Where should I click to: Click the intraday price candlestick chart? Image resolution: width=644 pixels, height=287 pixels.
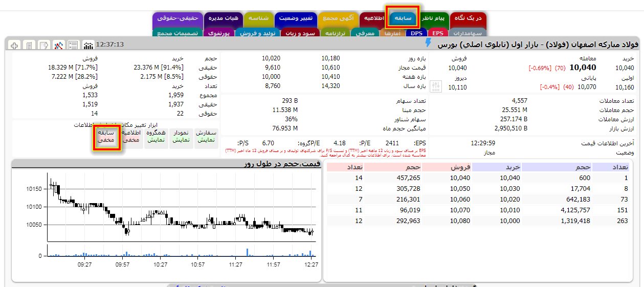click(183, 207)
